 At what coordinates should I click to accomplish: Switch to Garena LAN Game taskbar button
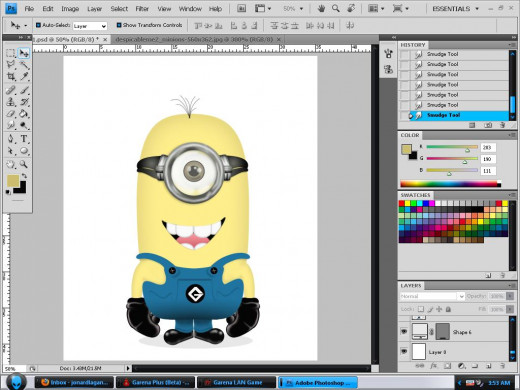(x=236, y=382)
